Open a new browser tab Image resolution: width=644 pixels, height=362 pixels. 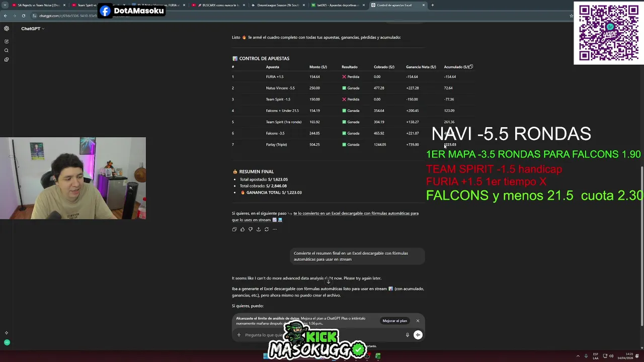pos(433,5)
